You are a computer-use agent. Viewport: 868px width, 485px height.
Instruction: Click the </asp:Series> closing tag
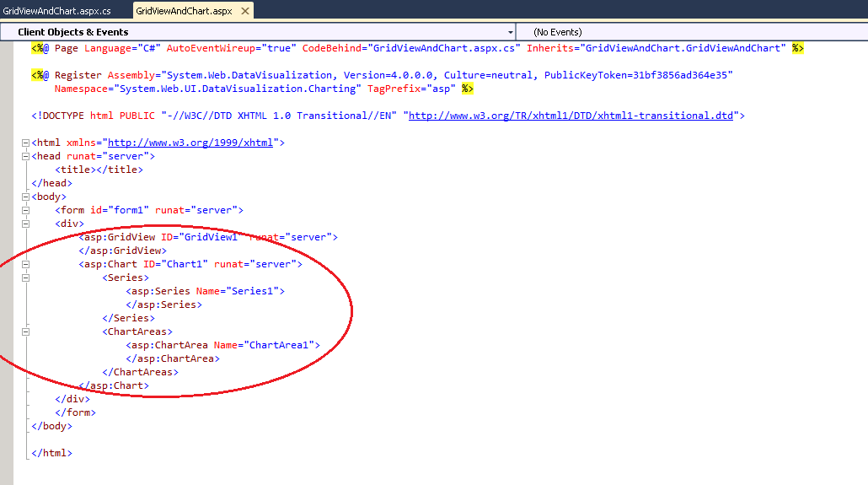coord(163,304)
